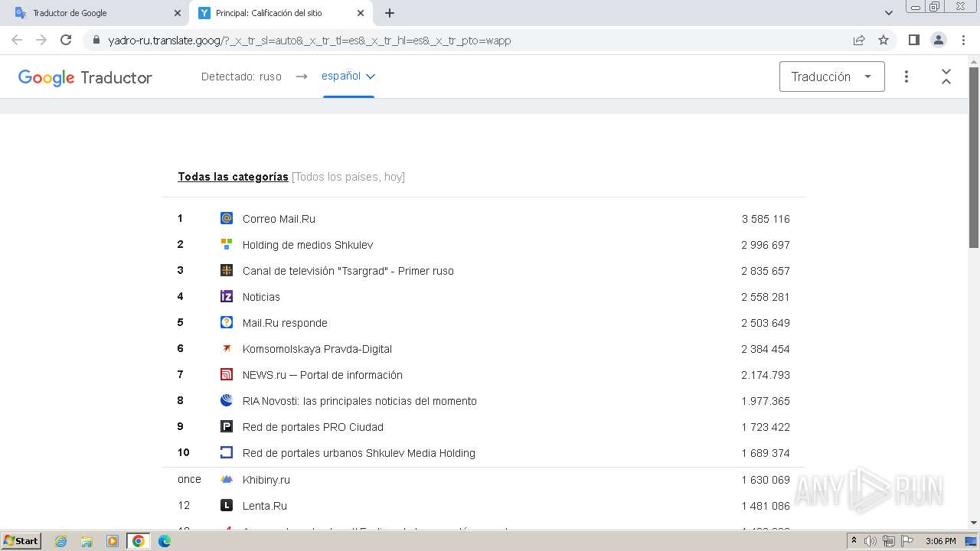Click the Action Center flag tray icon

click(x=907, y=541)
